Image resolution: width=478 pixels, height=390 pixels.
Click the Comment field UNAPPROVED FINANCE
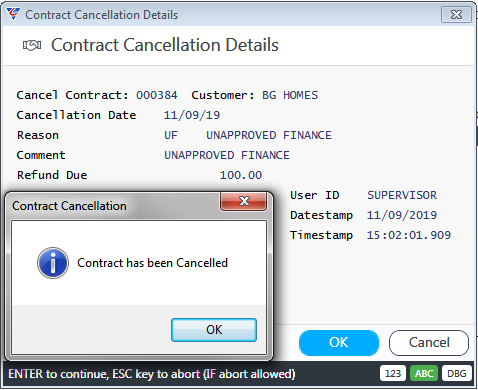pyautogui.click(x=227, y=155)
